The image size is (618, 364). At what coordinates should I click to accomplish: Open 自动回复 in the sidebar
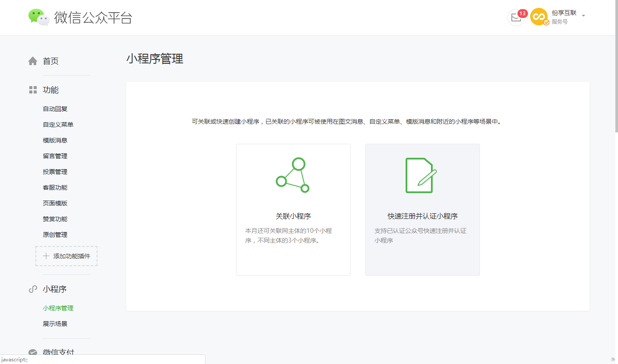click(55, 109)
